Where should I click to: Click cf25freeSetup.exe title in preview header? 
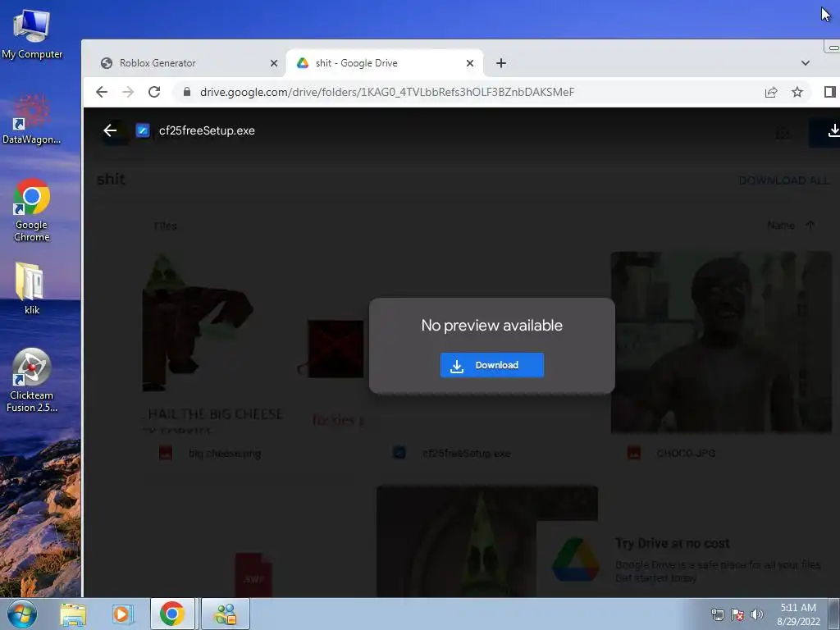coord(207,130)
